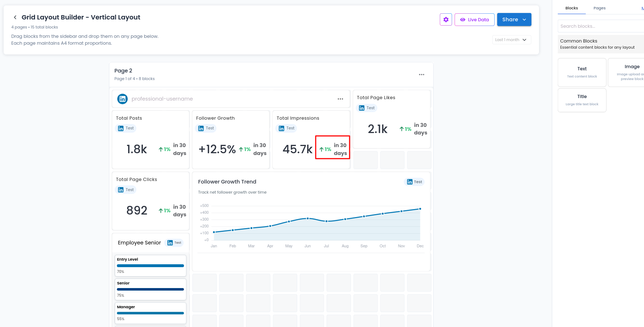
Task: Focus the Search blocks input field
Action: 601,26
